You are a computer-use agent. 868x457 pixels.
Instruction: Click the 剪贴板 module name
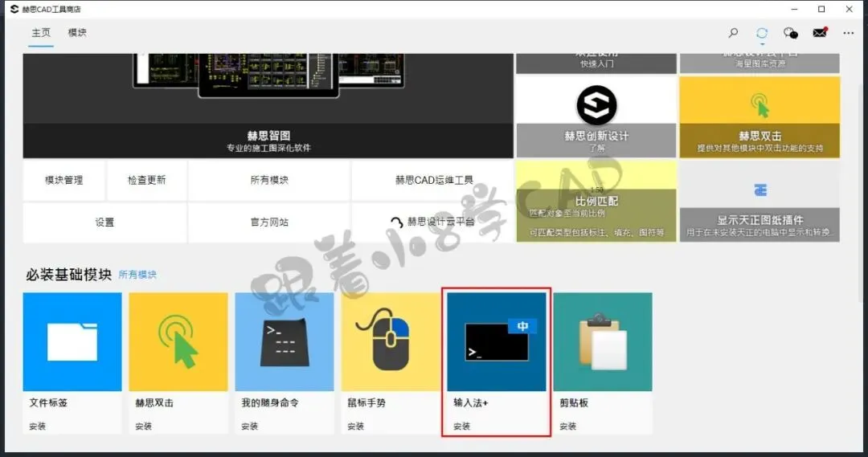pos(574,402)
